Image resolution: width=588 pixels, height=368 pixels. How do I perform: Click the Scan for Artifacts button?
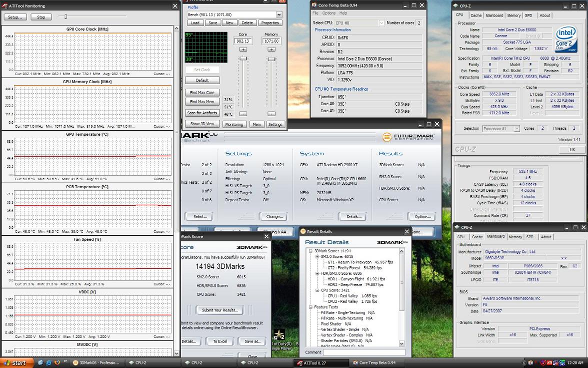202,113
